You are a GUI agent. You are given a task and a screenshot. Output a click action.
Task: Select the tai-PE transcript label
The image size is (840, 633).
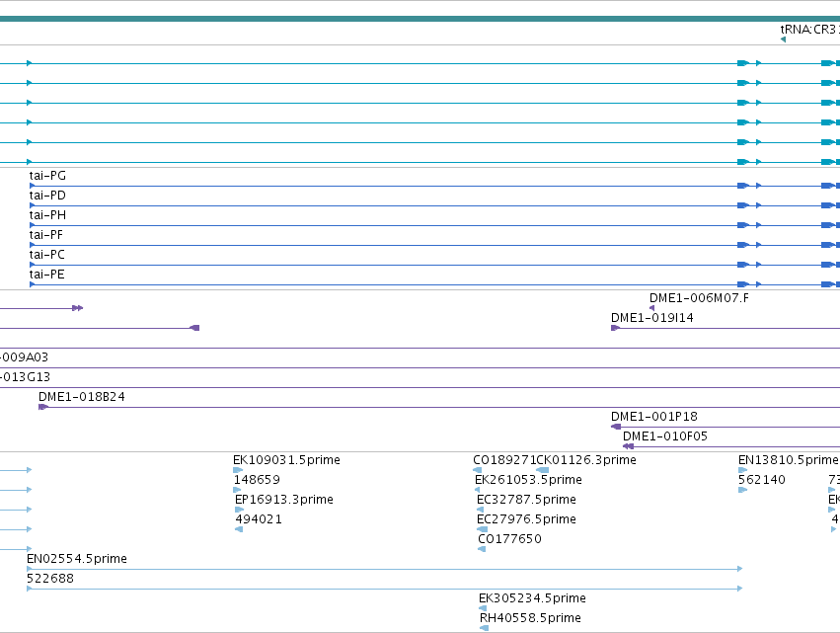47,275
